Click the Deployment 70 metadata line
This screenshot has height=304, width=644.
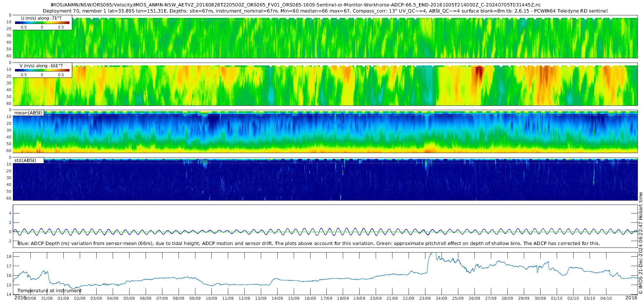tap(325, 11)
